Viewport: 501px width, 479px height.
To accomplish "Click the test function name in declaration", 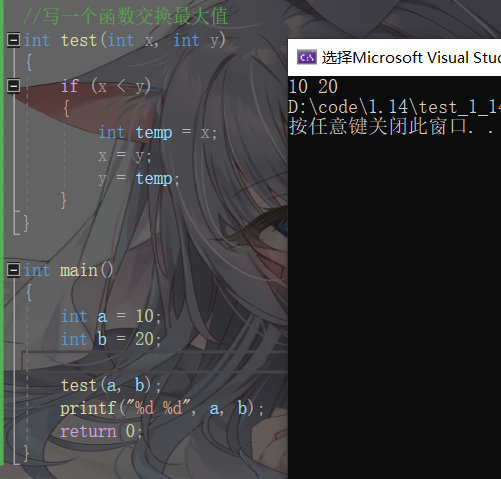I will [x=79, y=40].
